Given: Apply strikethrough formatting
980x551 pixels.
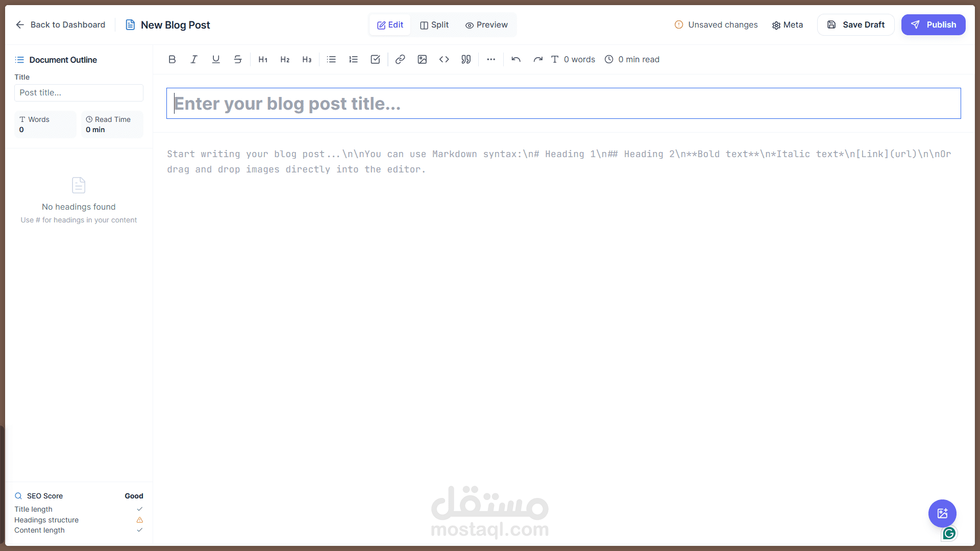Looking at the screenshot, I should tap(238, 60).
